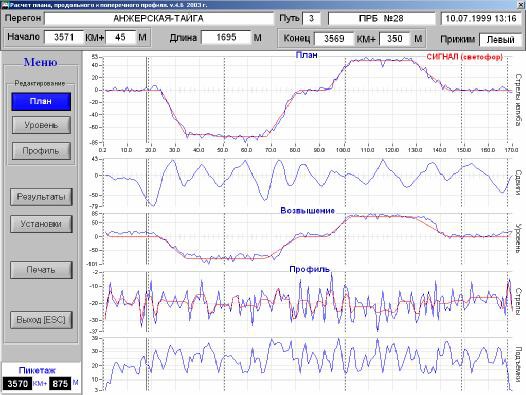Click the Конец kilometre field 3569

334,39
